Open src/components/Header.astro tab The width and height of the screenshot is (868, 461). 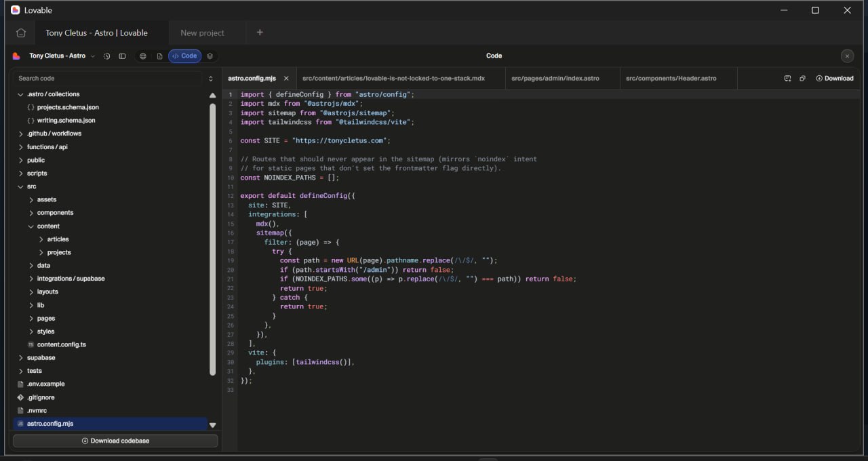click(x=671, y=79)
